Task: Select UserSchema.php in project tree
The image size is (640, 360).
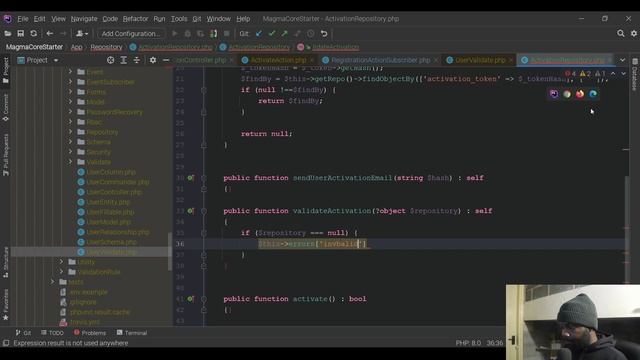Action: [111, 242]
